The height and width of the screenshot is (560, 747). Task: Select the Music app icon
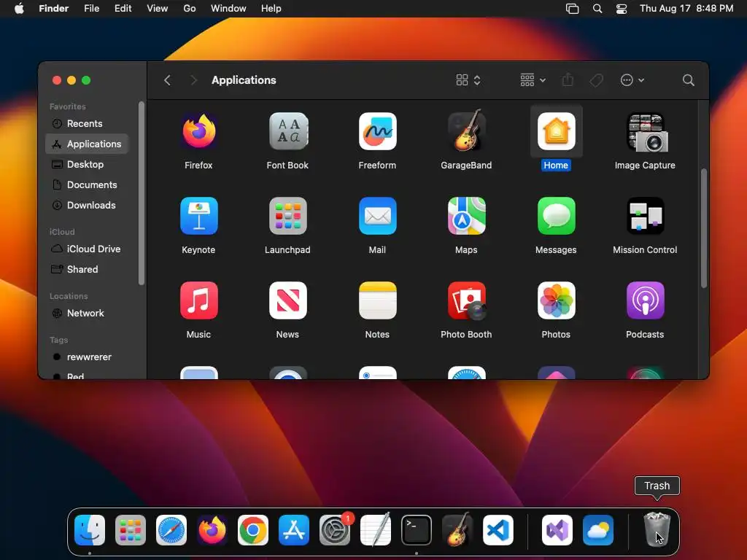(x=198, y=300)
